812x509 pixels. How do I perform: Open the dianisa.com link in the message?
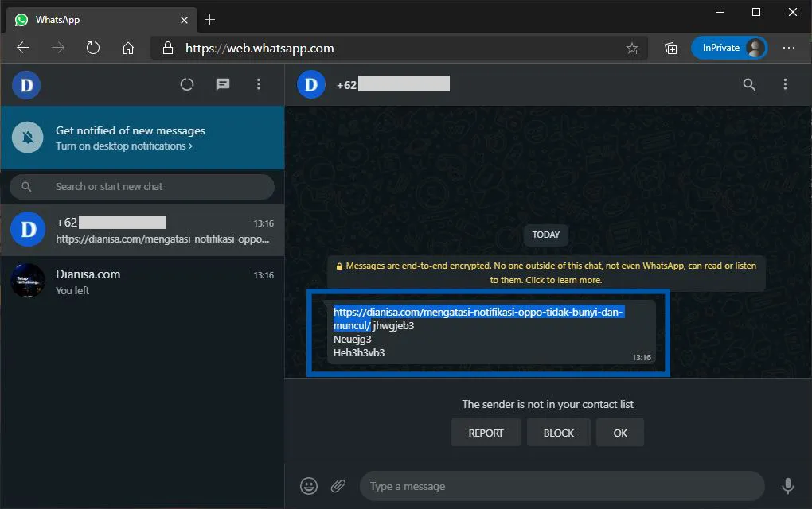coord(478,312)
